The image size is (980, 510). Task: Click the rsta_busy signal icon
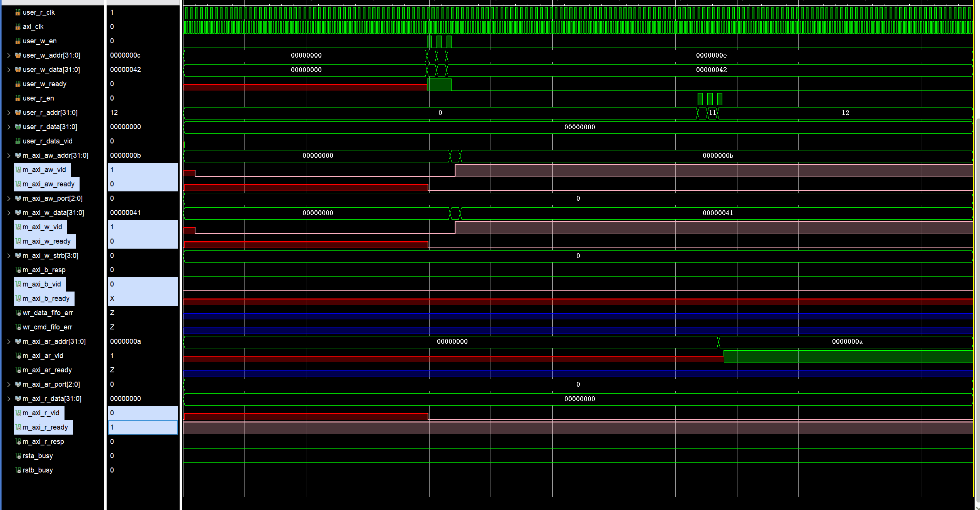point(18,456)
